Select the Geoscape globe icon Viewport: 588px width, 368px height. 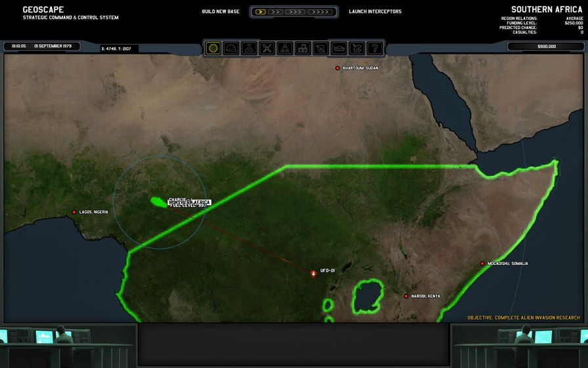[x=213, y=49]
